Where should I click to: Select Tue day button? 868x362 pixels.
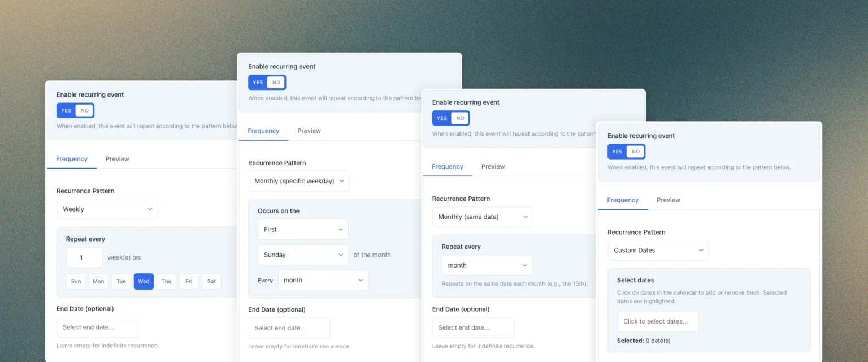pos(121,282)
